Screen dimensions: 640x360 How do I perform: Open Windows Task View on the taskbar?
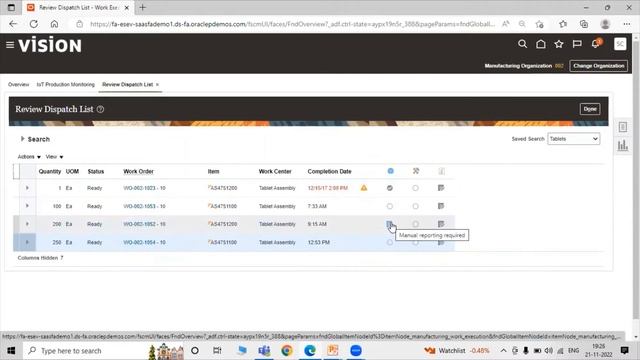tap(217, 351)
